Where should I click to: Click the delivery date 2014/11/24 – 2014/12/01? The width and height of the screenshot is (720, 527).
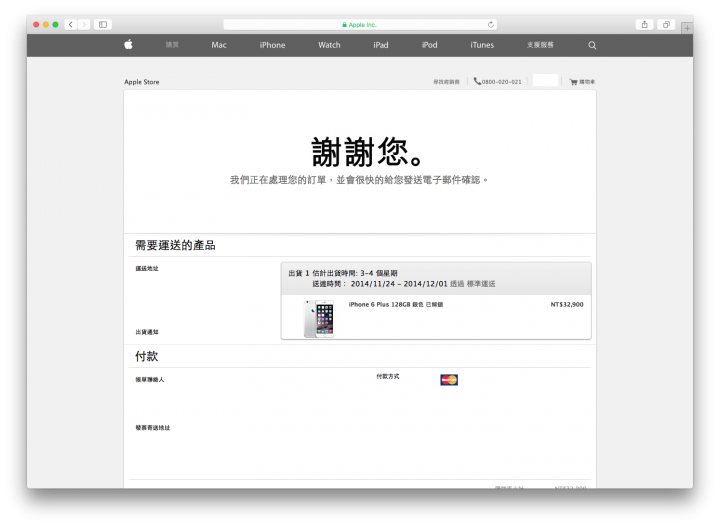click(x=399, y=284)
